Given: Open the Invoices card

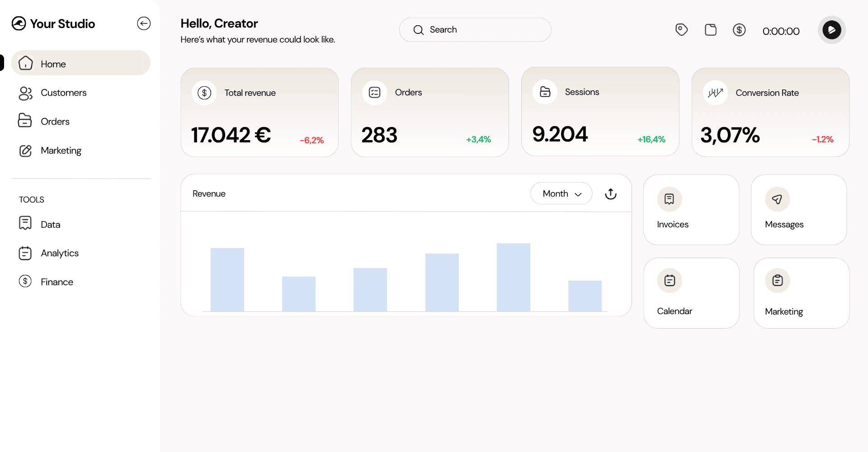Looking at the screenshot, I should pyautogui.click(x=691, y=210).
